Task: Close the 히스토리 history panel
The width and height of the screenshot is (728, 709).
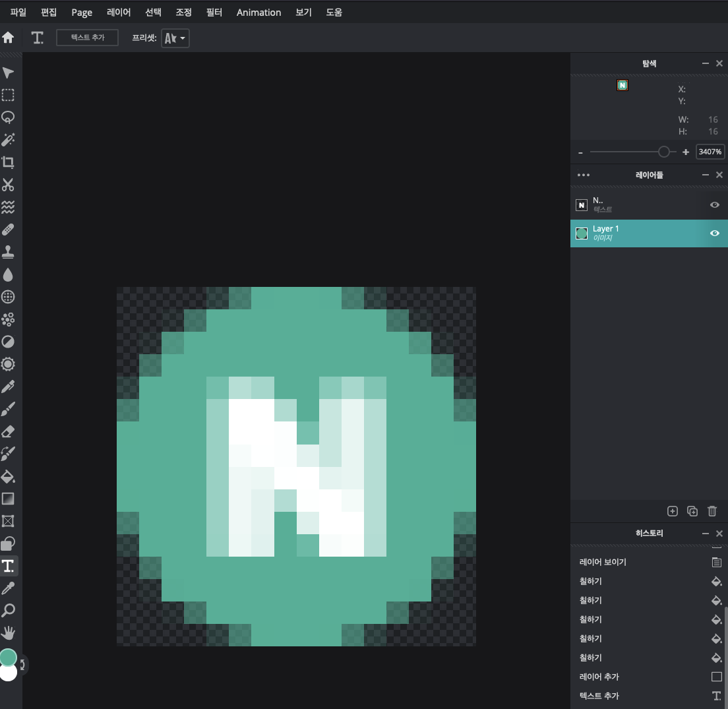Action: [719, 534]
